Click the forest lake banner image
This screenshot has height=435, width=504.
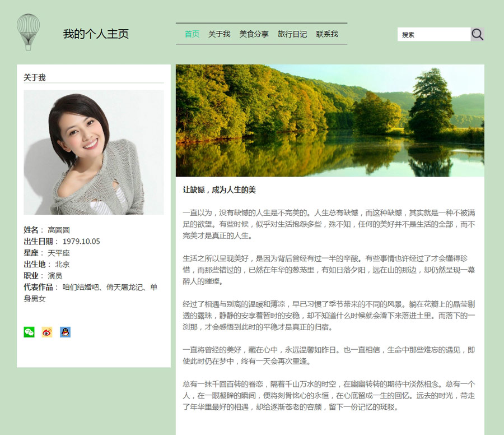(x=330, y=121)
